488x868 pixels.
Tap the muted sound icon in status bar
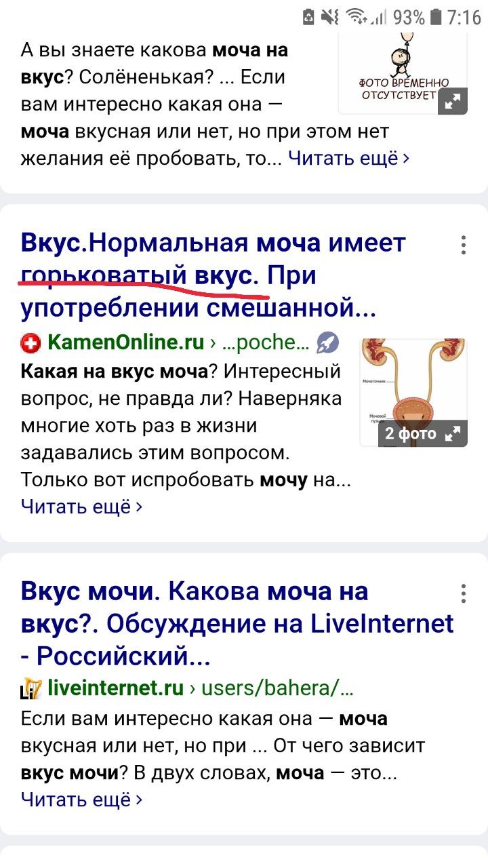click(x=330, y=16)
